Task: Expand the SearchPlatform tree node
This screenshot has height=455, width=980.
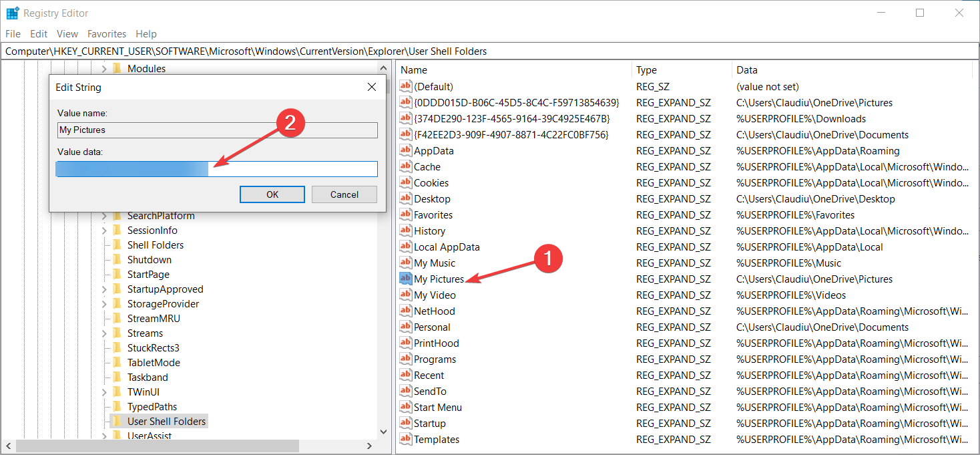Action: coord(104,216)
